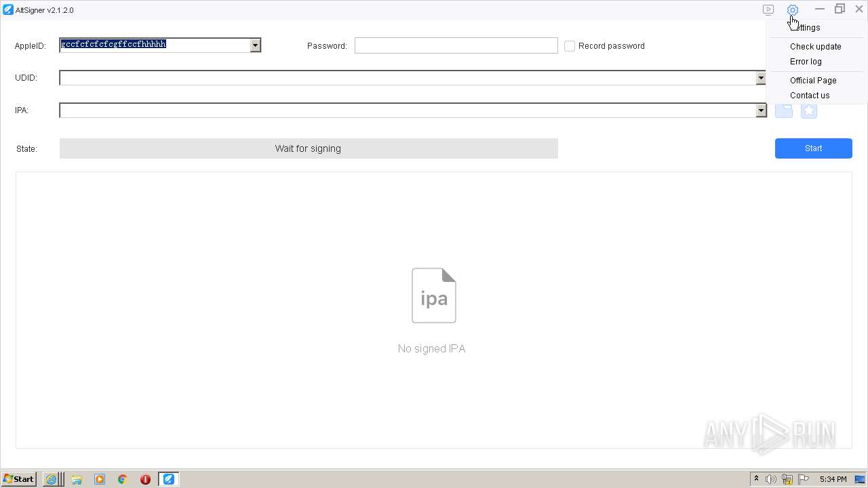
Task: Restore down the AltSigner window
Action: (840, 9)
